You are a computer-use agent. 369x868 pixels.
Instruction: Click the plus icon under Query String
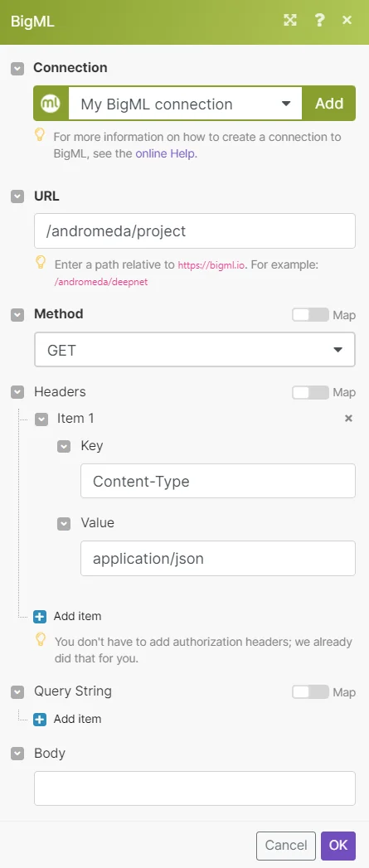point(40,719)
